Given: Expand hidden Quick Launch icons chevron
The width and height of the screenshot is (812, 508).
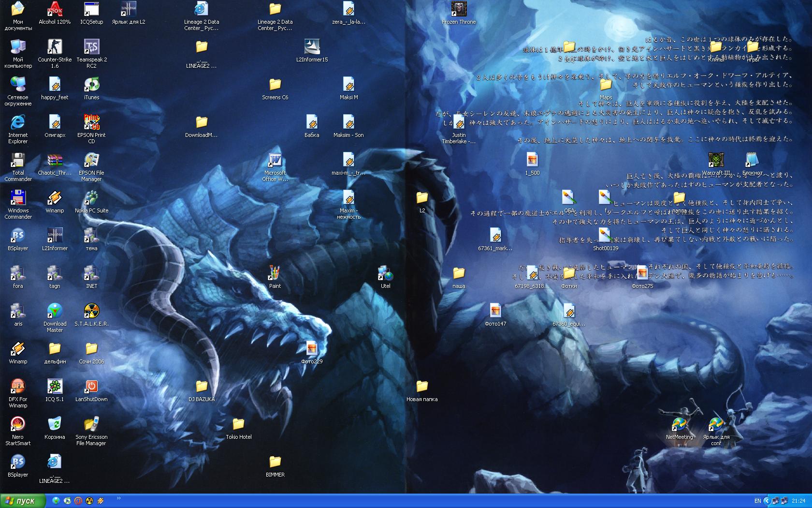Looking at the screenshot, I should tap(118, 498).
